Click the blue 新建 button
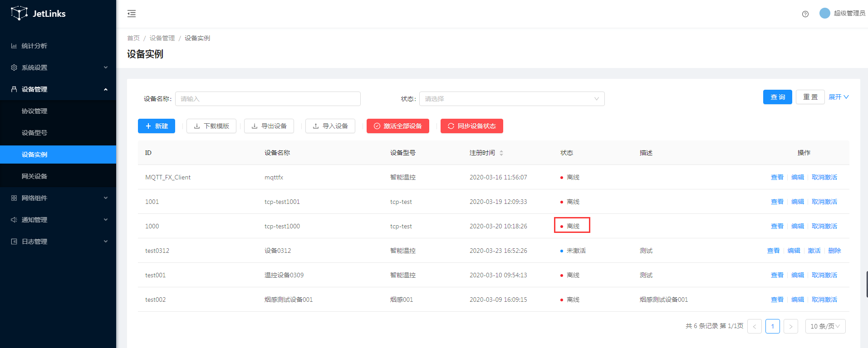Screen dimensions: 868x348 157,126
